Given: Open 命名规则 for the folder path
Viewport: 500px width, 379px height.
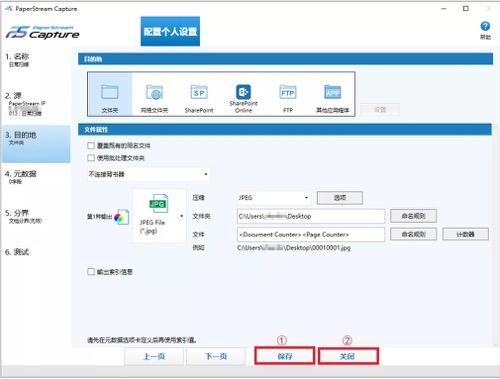Looking at the screenshot, I should (413, 216).
